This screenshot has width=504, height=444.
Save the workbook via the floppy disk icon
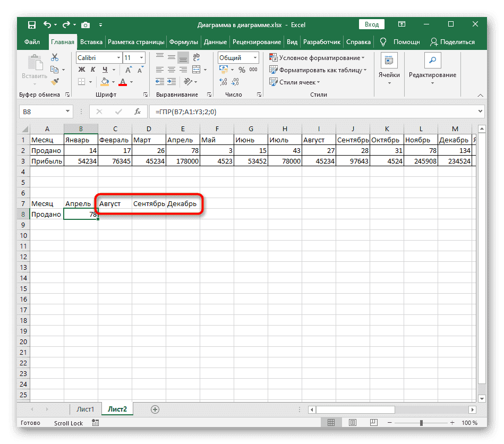click(32, 24)
